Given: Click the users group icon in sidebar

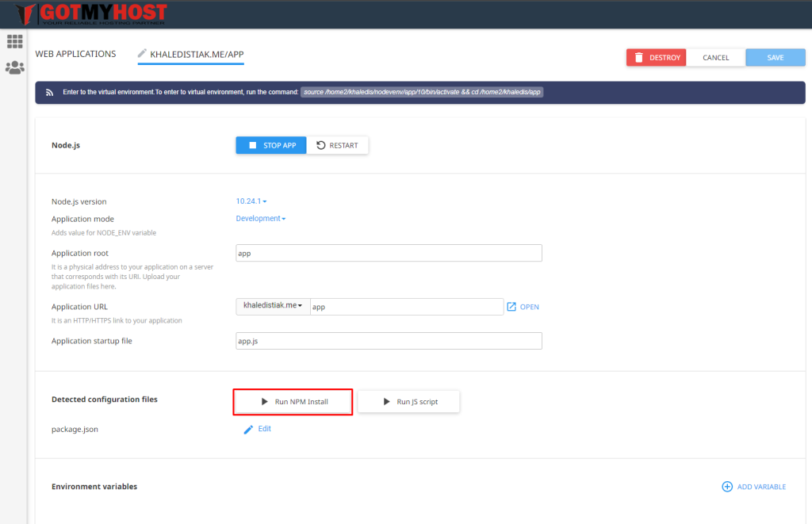Looking at the screenshot, I should click(x=14, y=68).
